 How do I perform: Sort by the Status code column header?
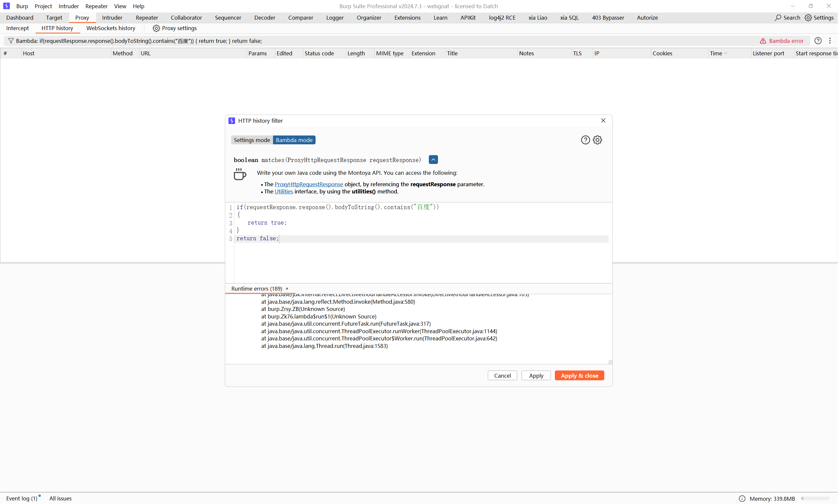tap(324, 53)
